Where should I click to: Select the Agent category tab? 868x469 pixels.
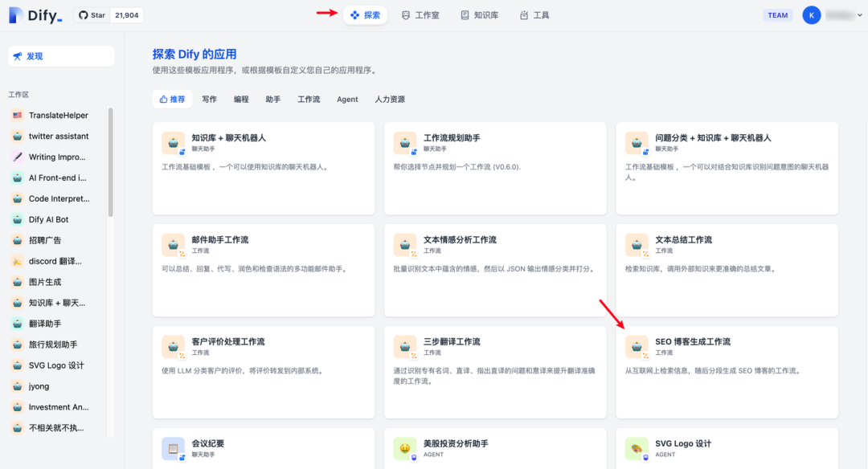point(346,99)
